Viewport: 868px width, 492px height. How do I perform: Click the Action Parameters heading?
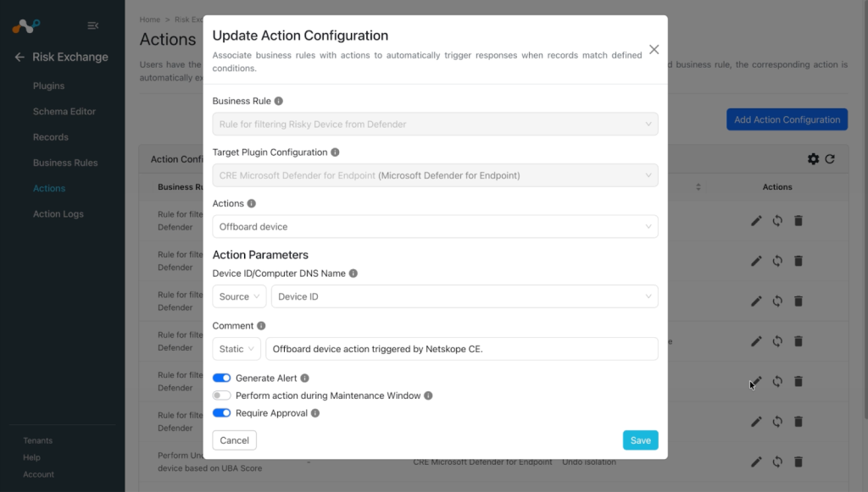click(260, 255)
